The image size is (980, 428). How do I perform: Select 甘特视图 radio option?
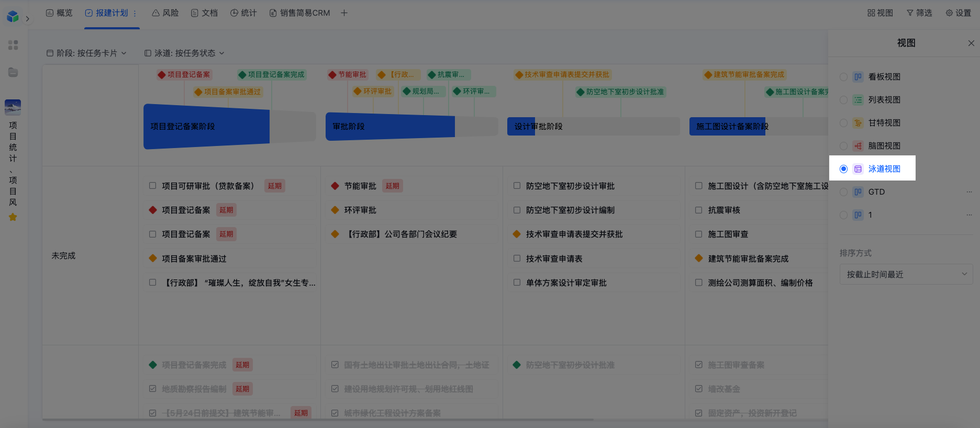[x=843, y=123]
